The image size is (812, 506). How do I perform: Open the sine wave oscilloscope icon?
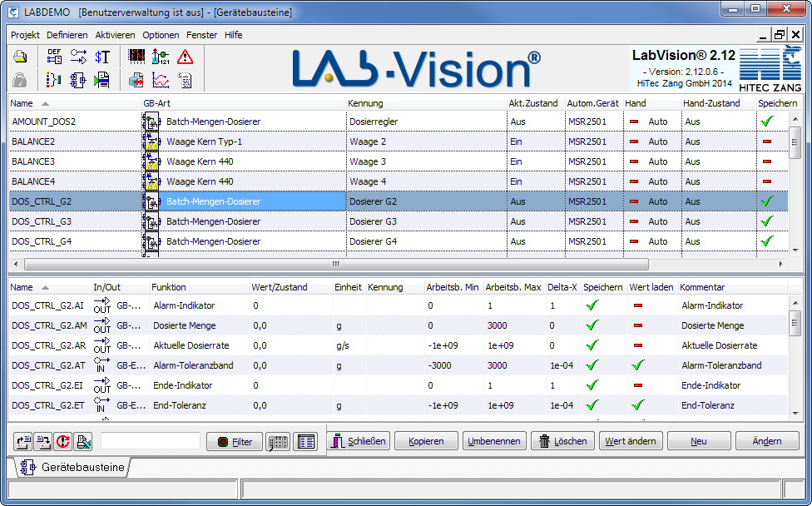click(x=136, y=57)
